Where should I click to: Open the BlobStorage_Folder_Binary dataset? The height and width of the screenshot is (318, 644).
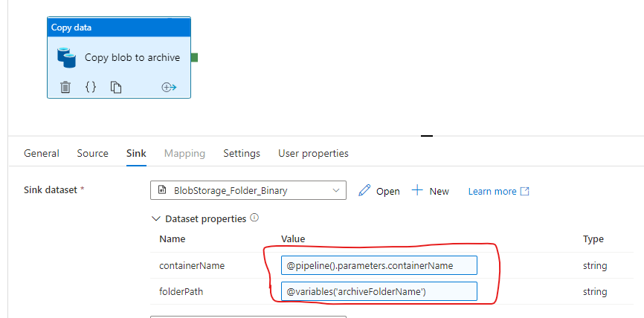click(379, 191)
